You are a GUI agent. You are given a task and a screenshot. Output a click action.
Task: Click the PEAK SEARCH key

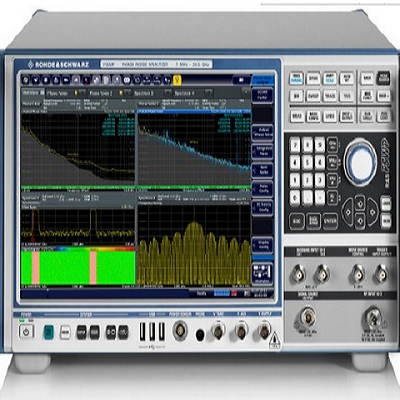(384, 78)
